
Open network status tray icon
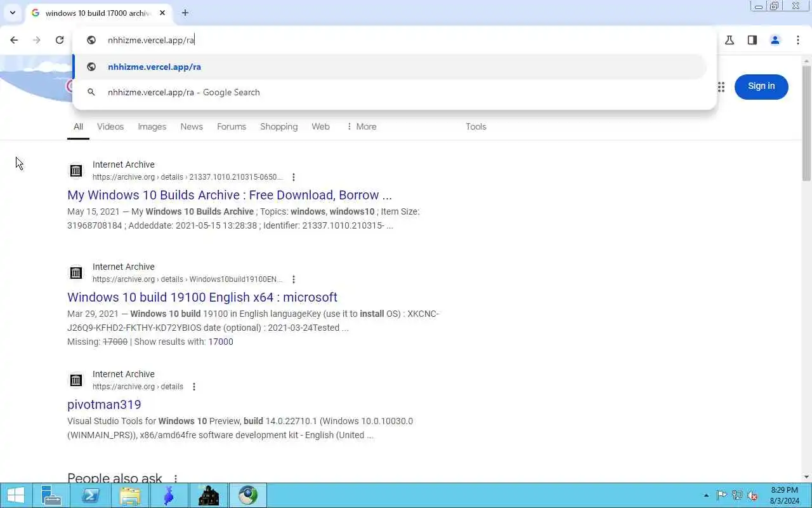click(x=737, y=495)
